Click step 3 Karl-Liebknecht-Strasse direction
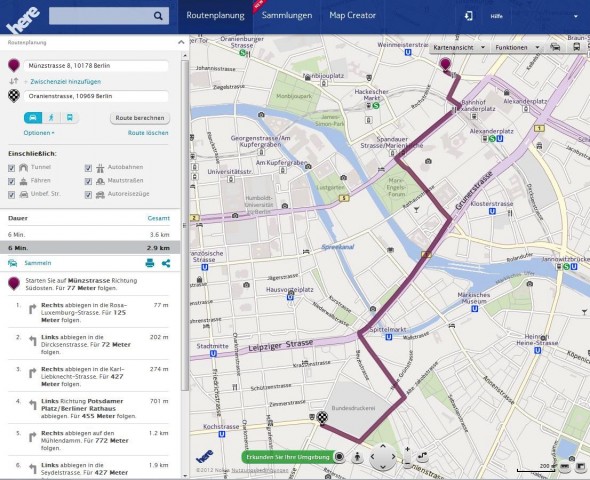Screen dimensions: 590x480 point(89,376)
